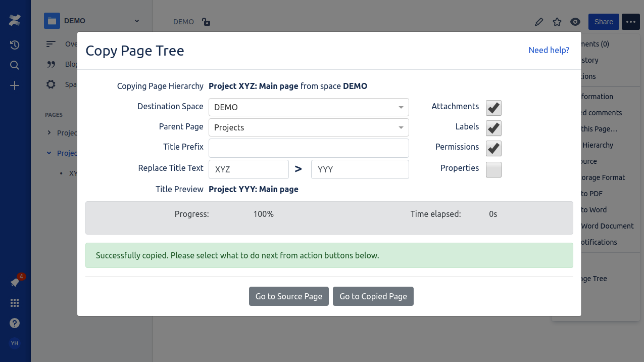The width and height of the screenshot is (644, 362).
Task: Open the search magnifier icon
Action: (15, 65)
